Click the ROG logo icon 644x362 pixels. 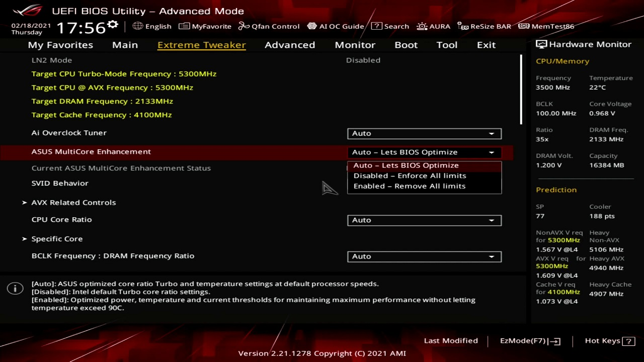pyautogui.click(x=28, y=11)
